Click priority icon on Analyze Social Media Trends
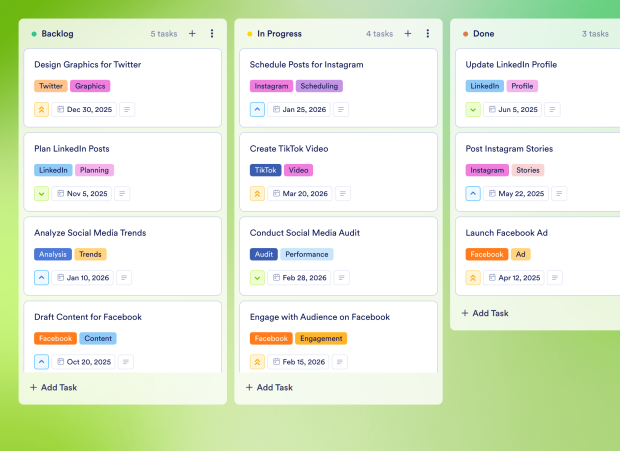Image resolution: width=620 pixels, height=451 pixels. 42,277
